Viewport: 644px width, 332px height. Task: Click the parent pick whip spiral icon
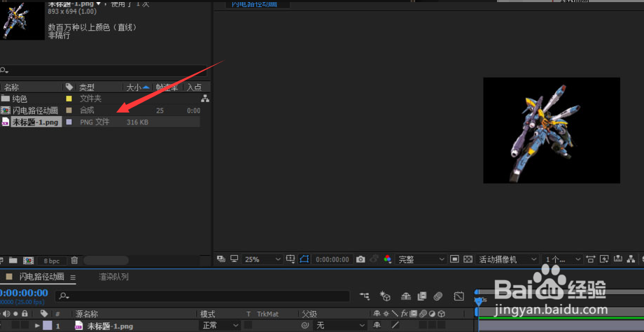(x=304, y=326)
